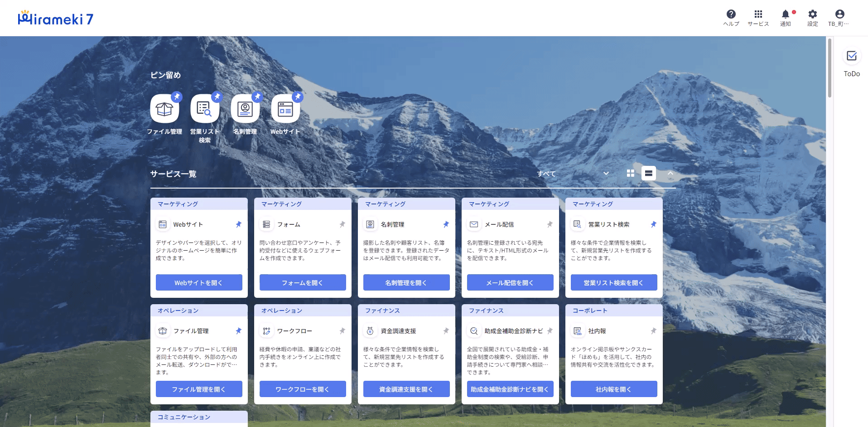Click the page vertical scrollbar

tap(829, 68)
